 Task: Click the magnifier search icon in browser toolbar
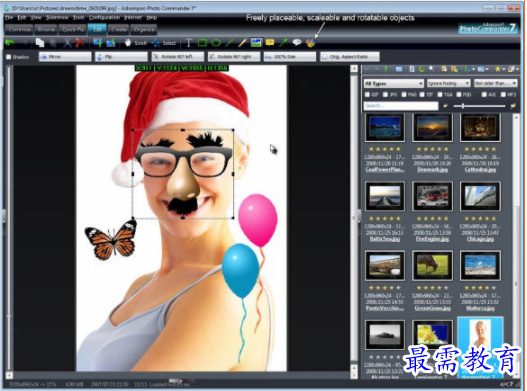[431, 69]
